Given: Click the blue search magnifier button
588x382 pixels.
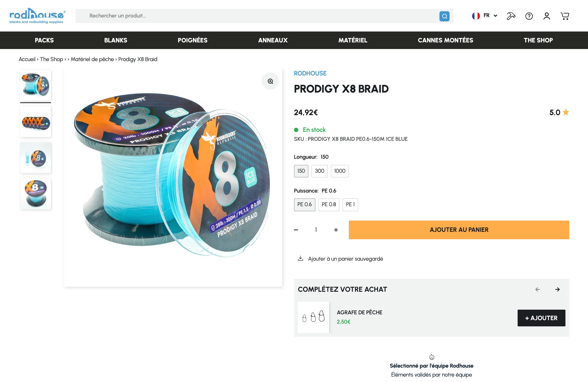Looking at the screenshot, I should [x=444, y=16].
